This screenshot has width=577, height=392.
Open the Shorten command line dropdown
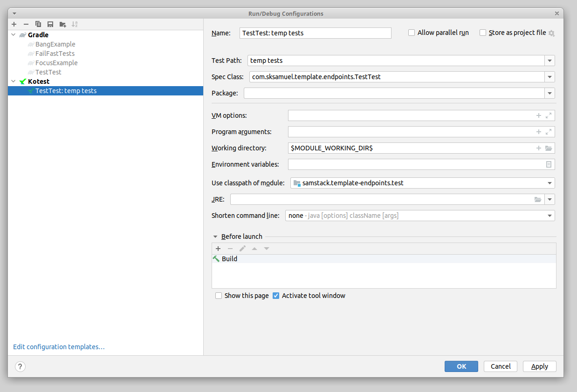point(549,216)
